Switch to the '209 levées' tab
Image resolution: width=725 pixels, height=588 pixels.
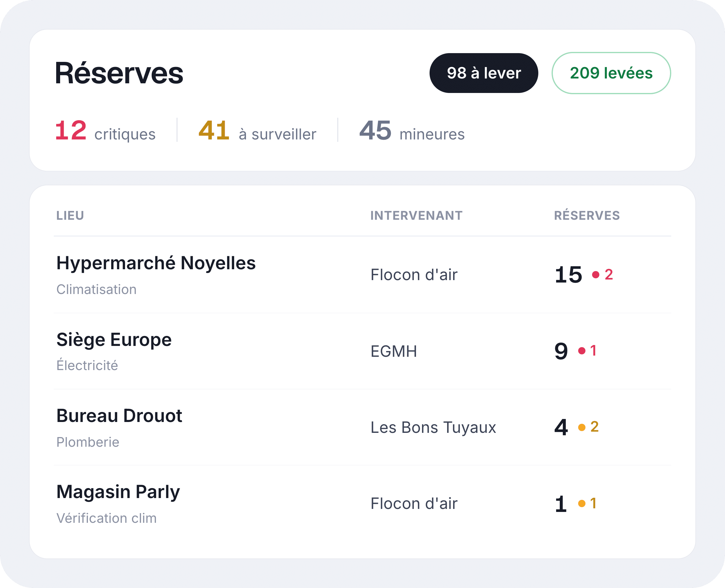[611, 73]
